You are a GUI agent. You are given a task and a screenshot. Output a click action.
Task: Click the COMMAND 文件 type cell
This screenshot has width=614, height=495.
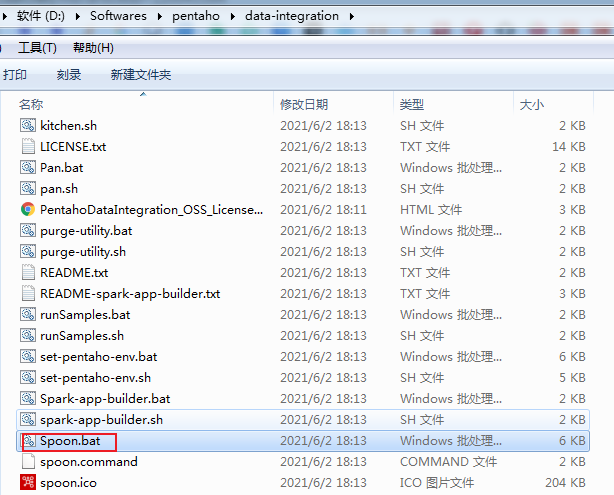point(448,462)
